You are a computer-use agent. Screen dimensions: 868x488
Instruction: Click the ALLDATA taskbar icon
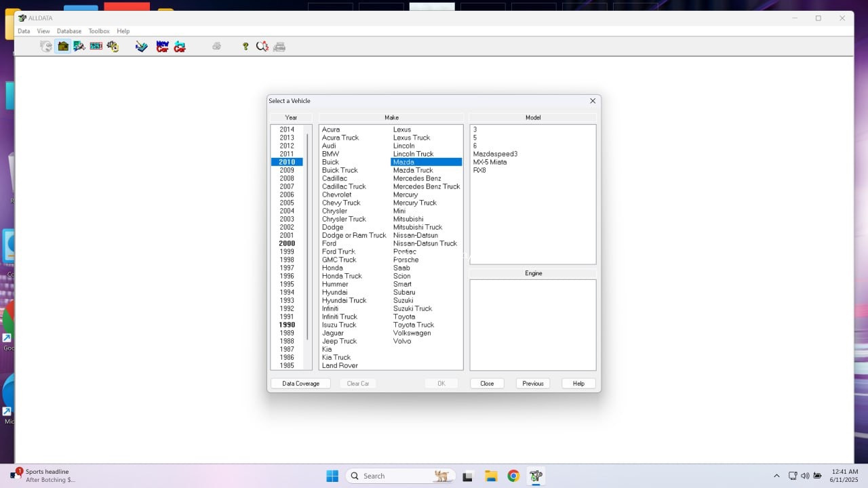click(536, 476)
